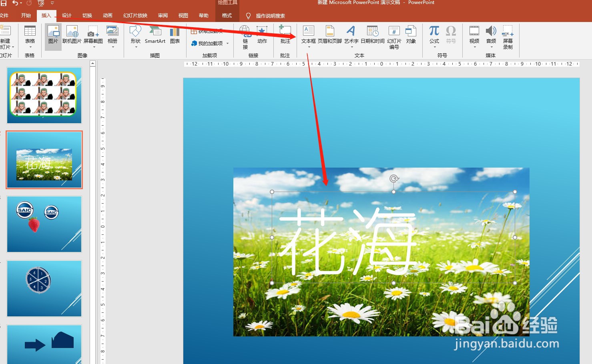
Task: Start screen recording with 屏幕录制
Action: (x=508, y=36)
